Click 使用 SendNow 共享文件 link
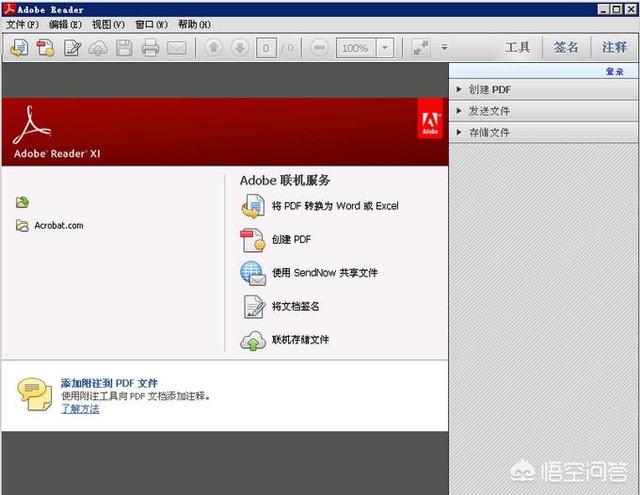Screen dimensions: 640x495 pos(325,273)
